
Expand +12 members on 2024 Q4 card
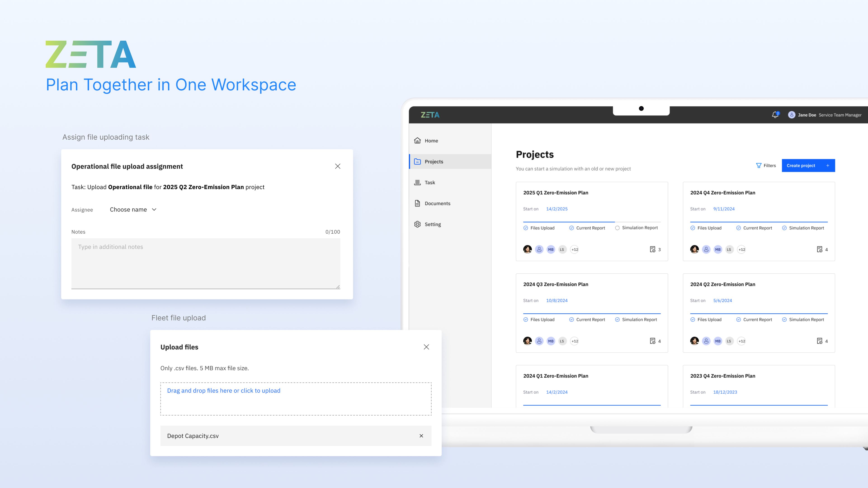[742, 250]
